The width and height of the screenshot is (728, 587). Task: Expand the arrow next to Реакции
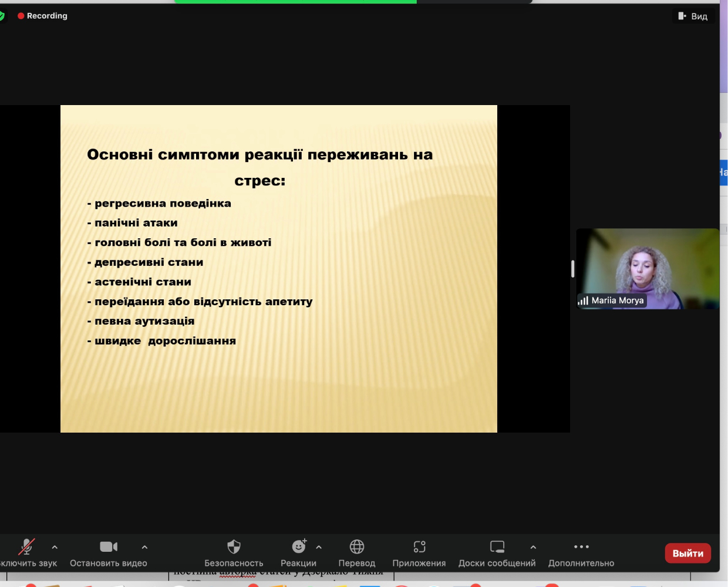pos(319,547)
